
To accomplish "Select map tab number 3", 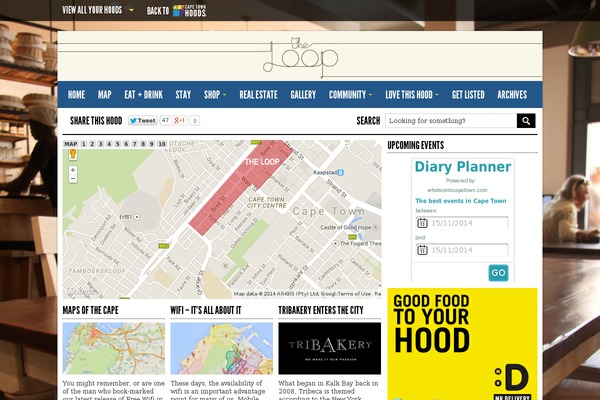I will [x=101, y=144].
